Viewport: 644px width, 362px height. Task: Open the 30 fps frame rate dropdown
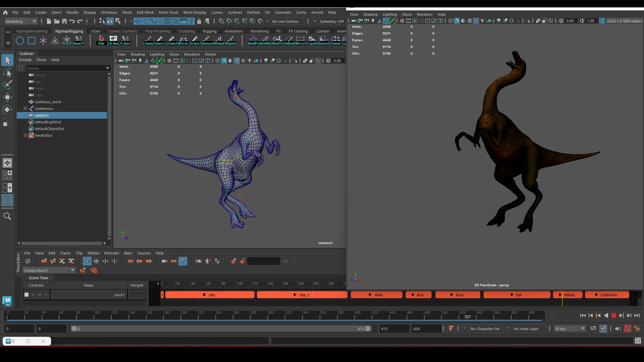pyautogui.click(x=569, y=328)
